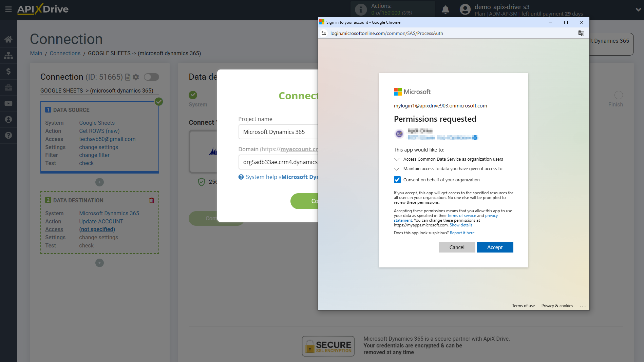This screenshot has height=362, width=644.
Task: Click Secure SSL Encryption badge
Action: pos(328,346)
